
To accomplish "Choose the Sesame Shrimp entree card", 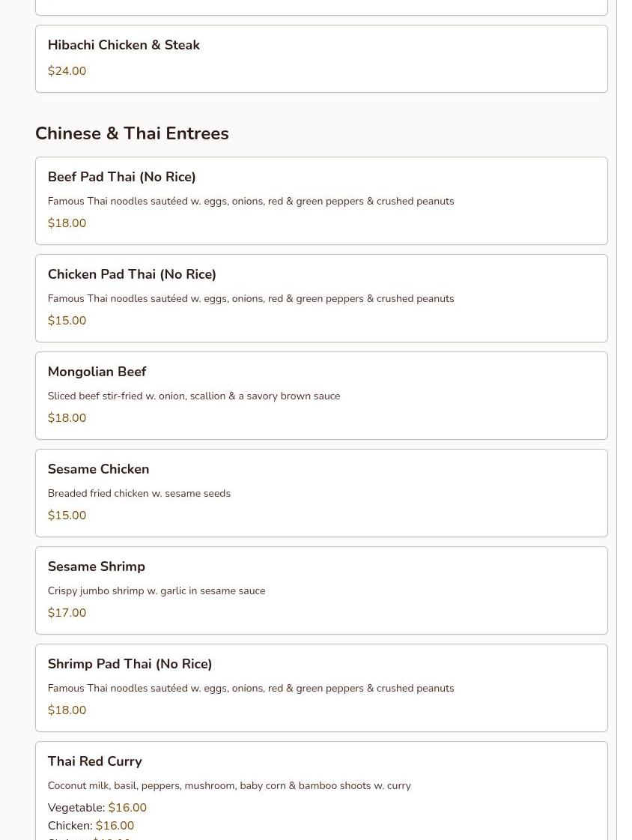I will click(321, 591).
